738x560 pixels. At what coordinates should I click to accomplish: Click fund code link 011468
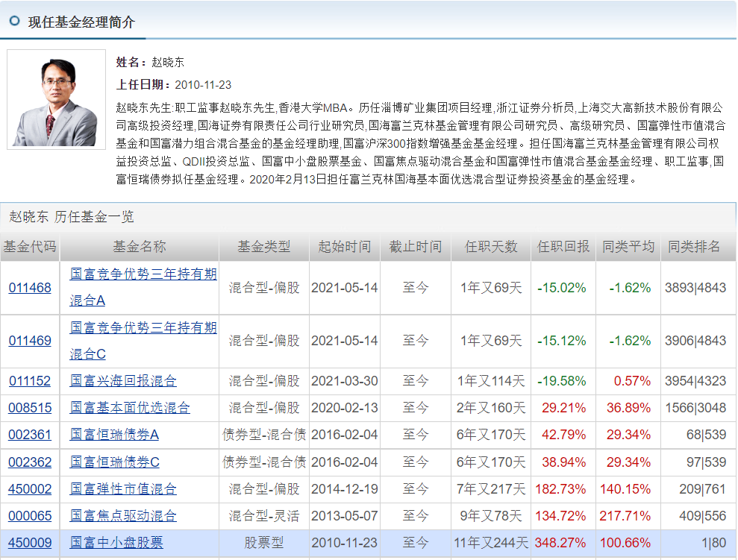click(x=30, y=286)
